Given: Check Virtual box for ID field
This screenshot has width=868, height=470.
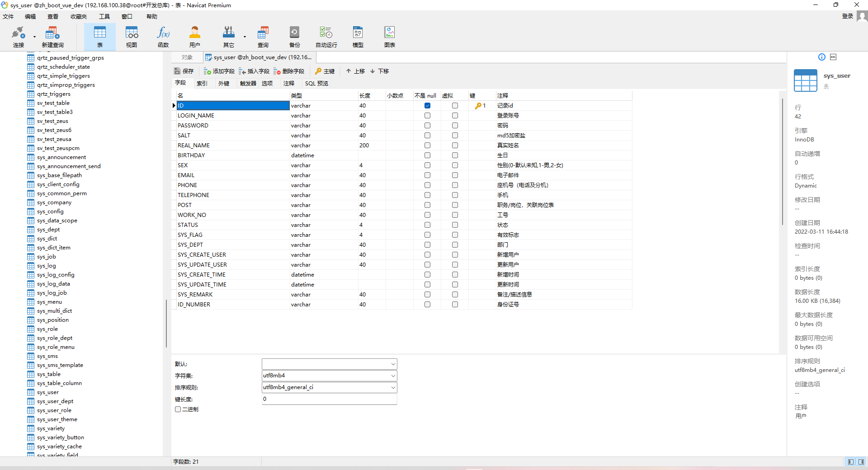Looking at the screenshot, I should (x=455, y=106).
